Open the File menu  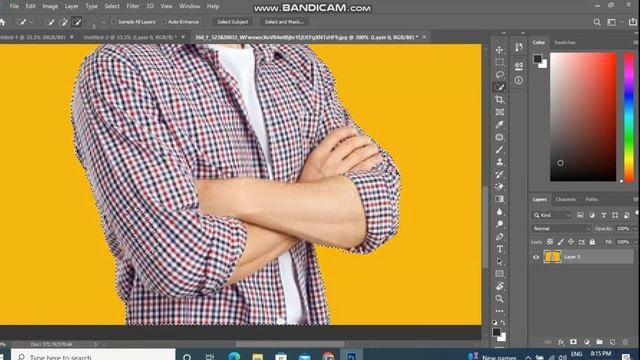[14, 7]
